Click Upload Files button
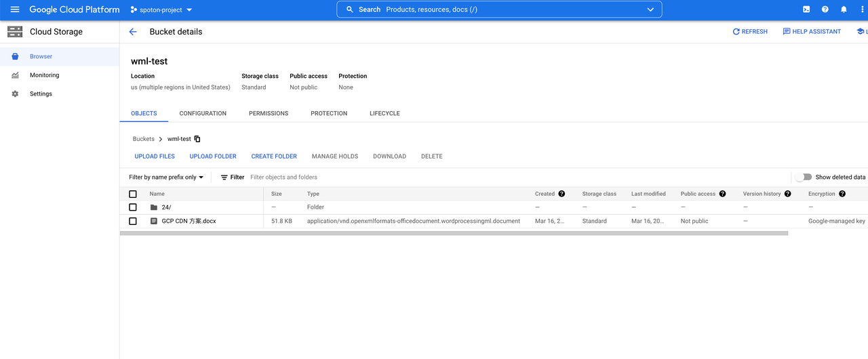This screenshot has height=359, width=868. [x=155, y=156]
